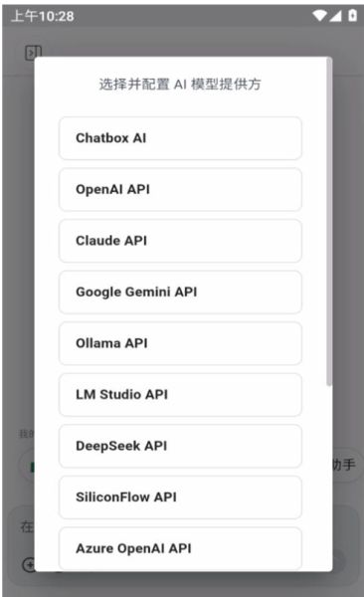Select Google Gemini API provider

click(x=180, y=292)
